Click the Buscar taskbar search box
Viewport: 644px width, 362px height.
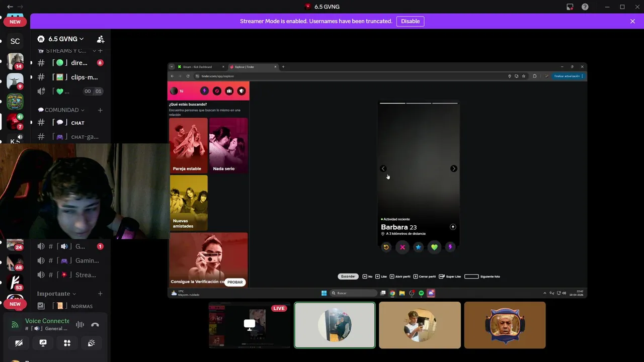click(x=354, y=293)
